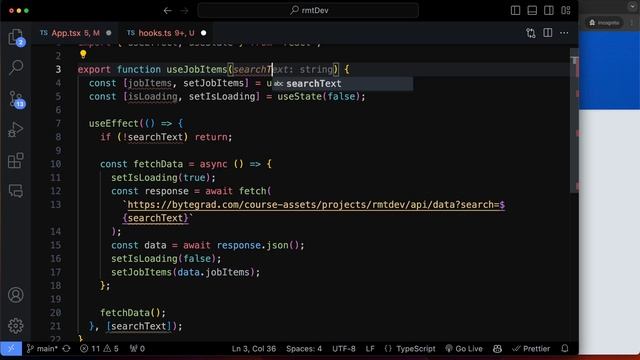Open the Explorer view in activity bar
Viewport: 640px width, 360px height.
point(16,37)
